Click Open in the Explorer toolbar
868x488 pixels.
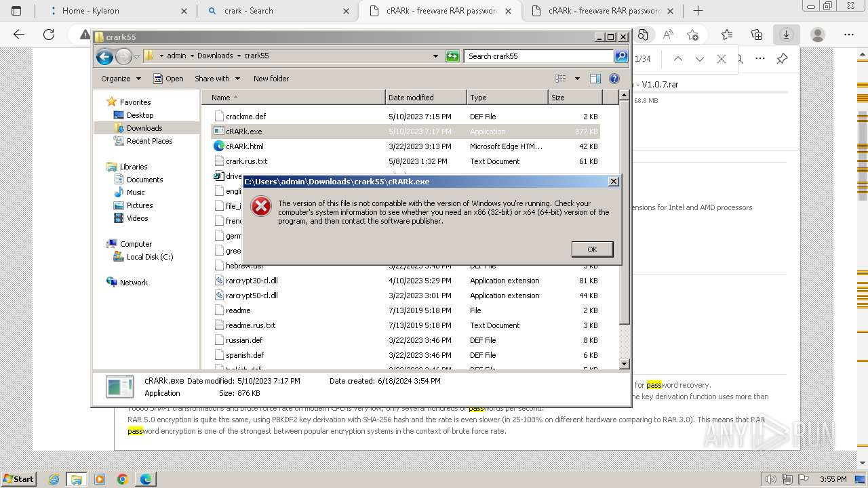pyautogui.click(x=168, y=79)
